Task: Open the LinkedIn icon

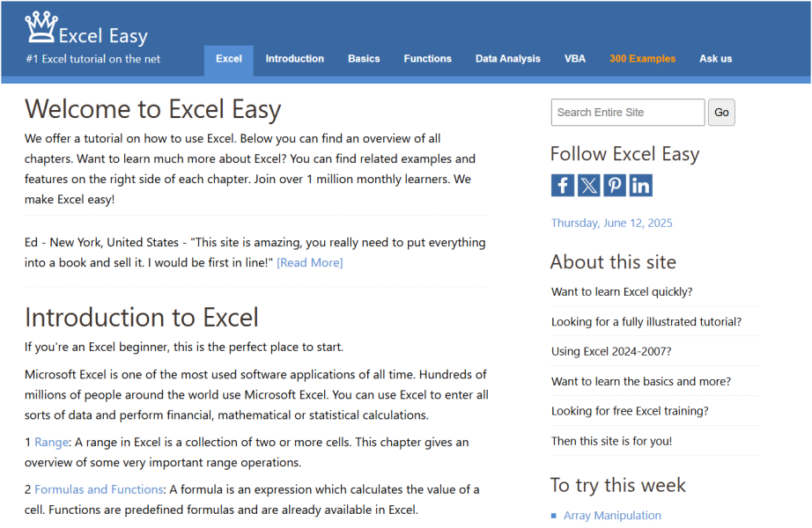Action: click(640, 186)
